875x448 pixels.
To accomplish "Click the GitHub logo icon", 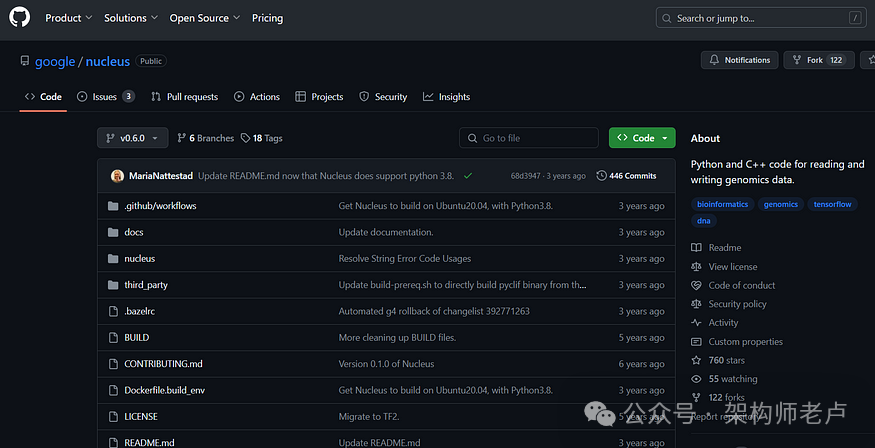I will click(20, 18).
